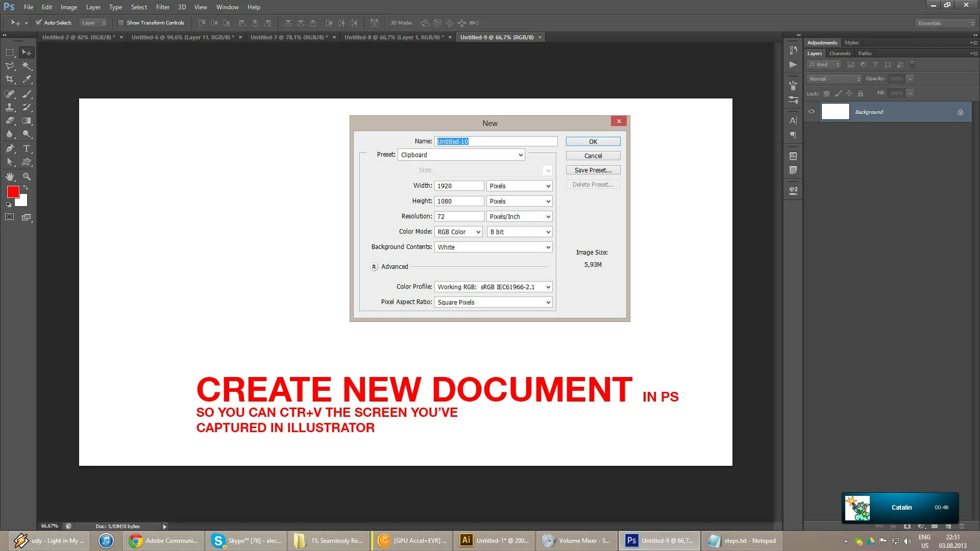Image resolution: width=980 pixels, height=551 pixels.
Task: Uncheck the Auto-Select checkbox
Action: 39,23
